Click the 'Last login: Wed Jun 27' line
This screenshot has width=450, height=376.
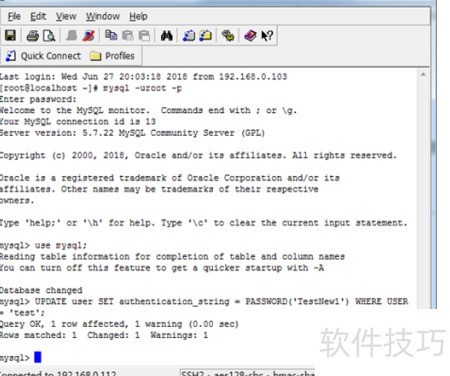tap(143, 77)
